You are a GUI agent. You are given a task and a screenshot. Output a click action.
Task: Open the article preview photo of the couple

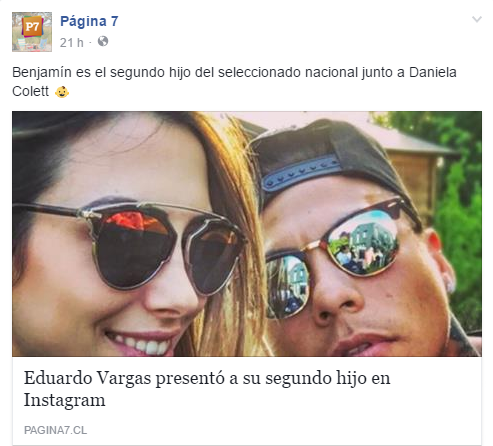click(247, 234)
